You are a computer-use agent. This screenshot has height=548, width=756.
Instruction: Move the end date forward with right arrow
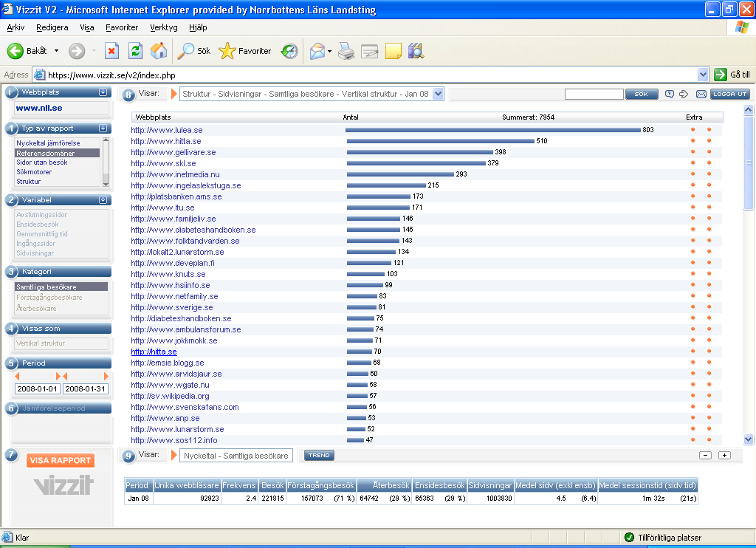pyautogui.click(x=106, y=376)
